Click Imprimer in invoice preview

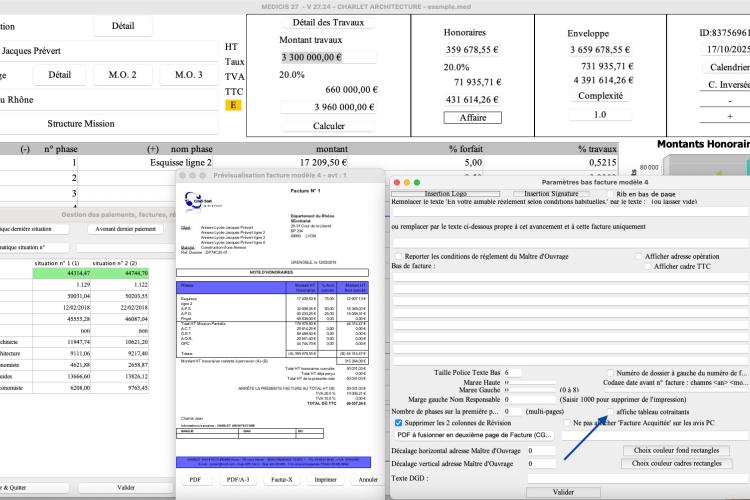tap(325, 479)
